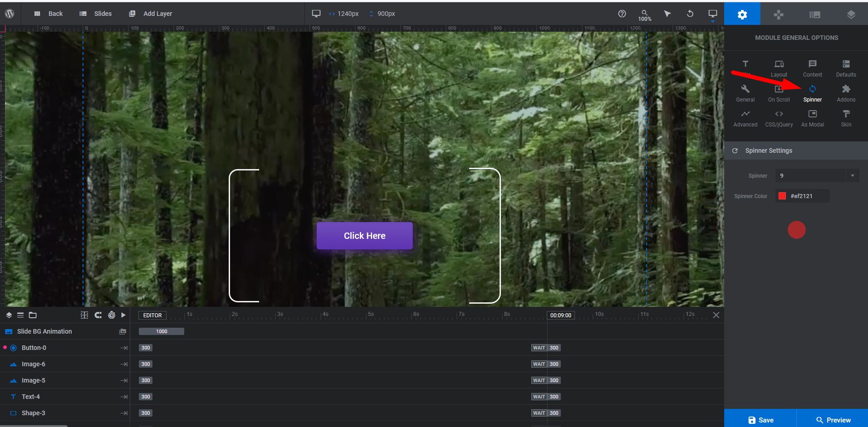868x427 pixels.
Task: Click the purple Click Here button layer
Action: pos(365,236)
